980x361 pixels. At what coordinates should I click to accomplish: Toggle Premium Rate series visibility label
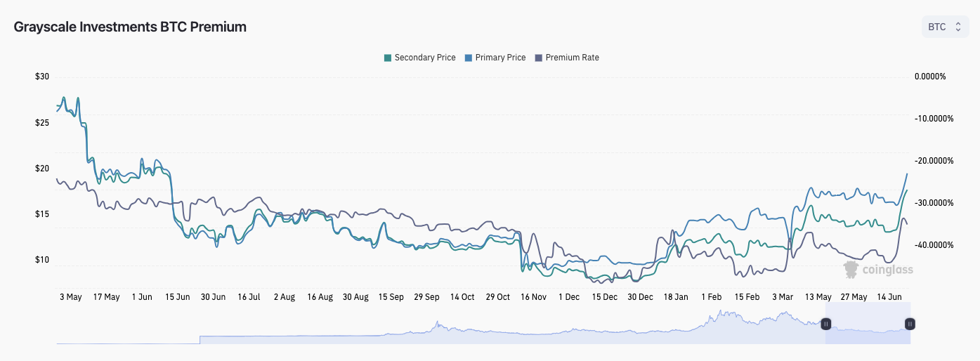tap(572, 58)
